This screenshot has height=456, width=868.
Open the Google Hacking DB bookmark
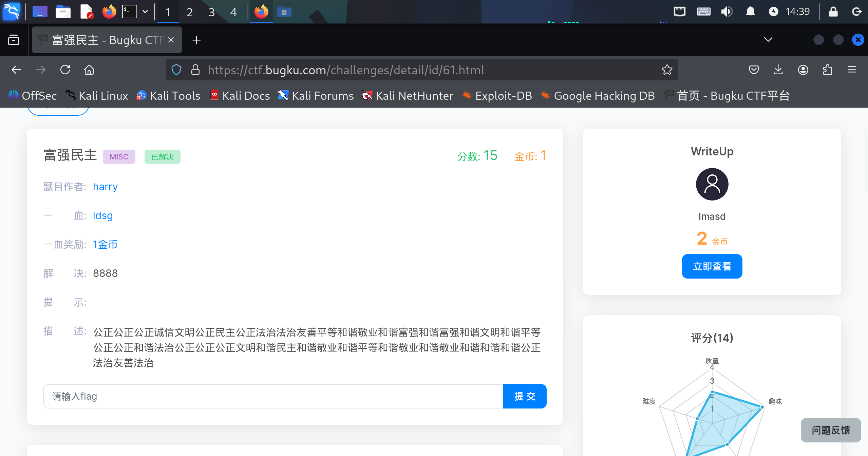(x=597, y=96)
